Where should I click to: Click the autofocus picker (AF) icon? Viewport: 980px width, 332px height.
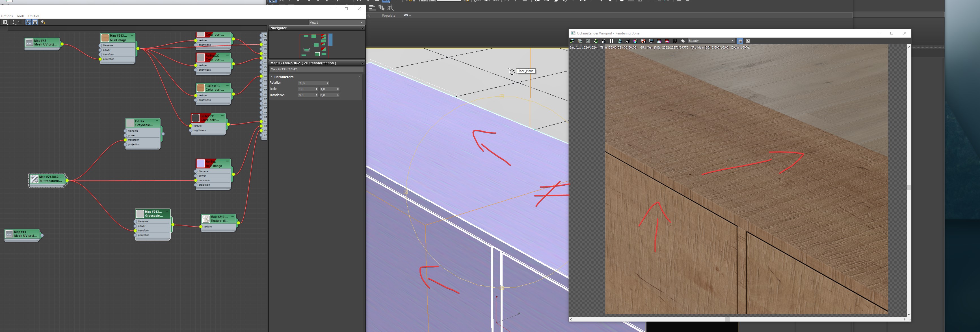click(x=627, y=41)
